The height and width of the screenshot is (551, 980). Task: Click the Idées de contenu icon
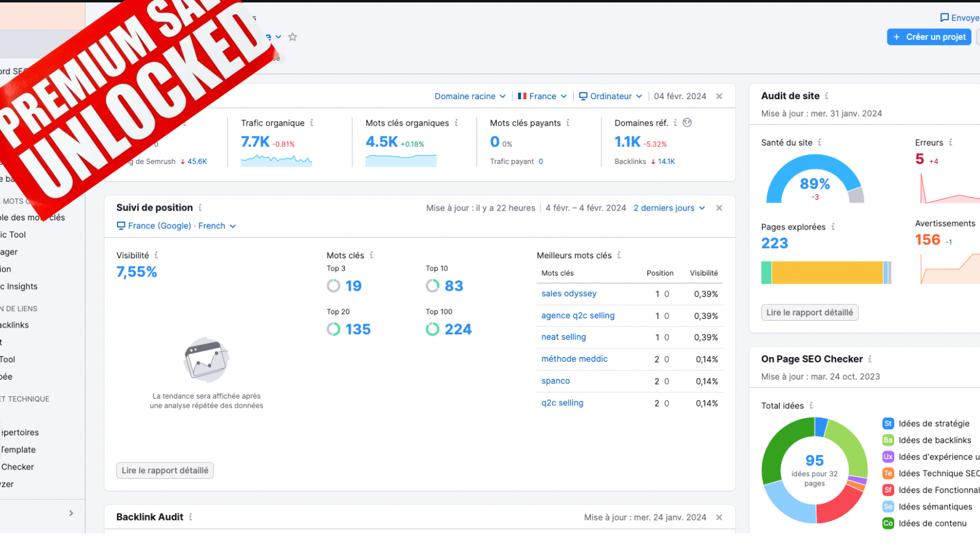888,523
